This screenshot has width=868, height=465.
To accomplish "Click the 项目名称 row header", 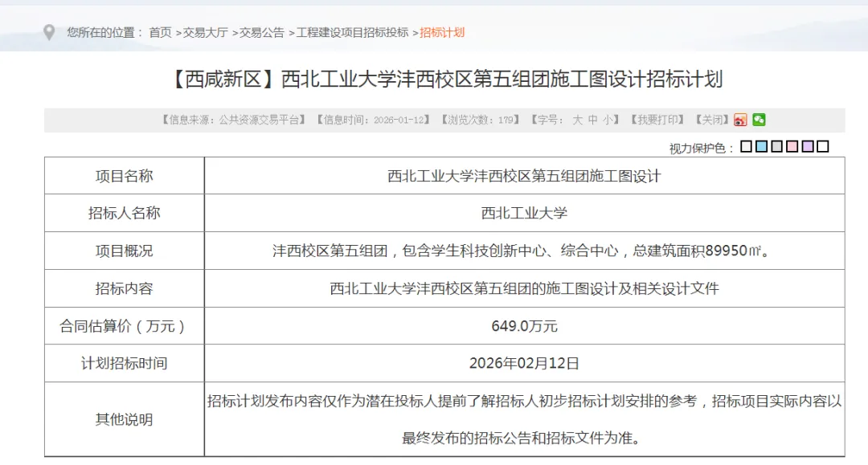I will pos(124,176).
